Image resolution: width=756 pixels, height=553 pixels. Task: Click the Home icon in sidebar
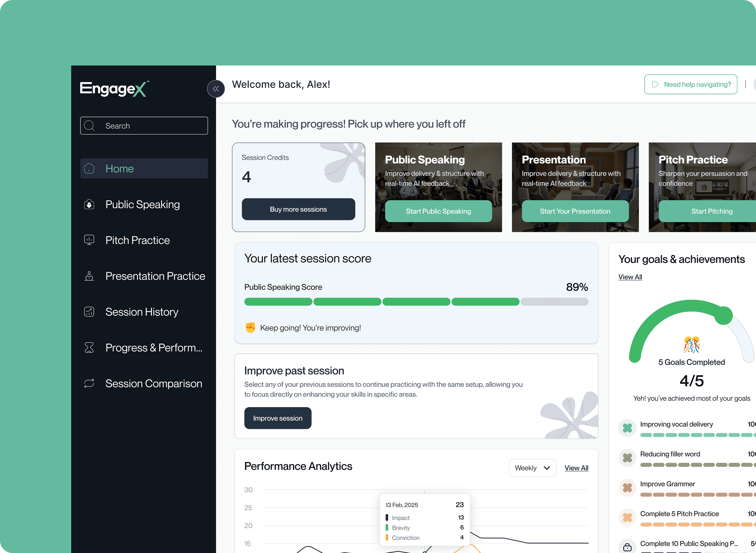pyautogui.click(x=89, y=168)
